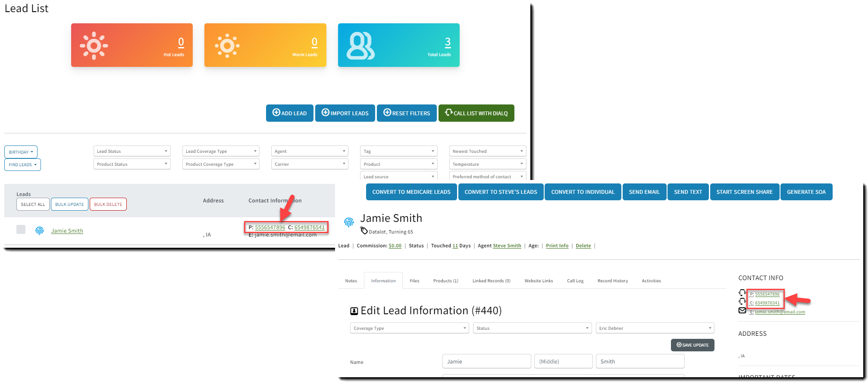Open the Products (1) tab
Image resolution: width=868 pixels, height=382 pixels.
coord(446,281)
